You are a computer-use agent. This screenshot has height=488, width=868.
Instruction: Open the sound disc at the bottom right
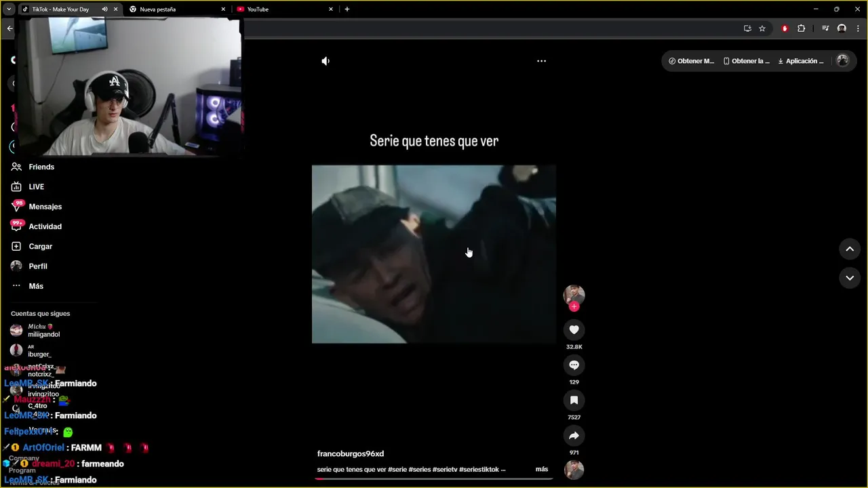pos(574,470)
